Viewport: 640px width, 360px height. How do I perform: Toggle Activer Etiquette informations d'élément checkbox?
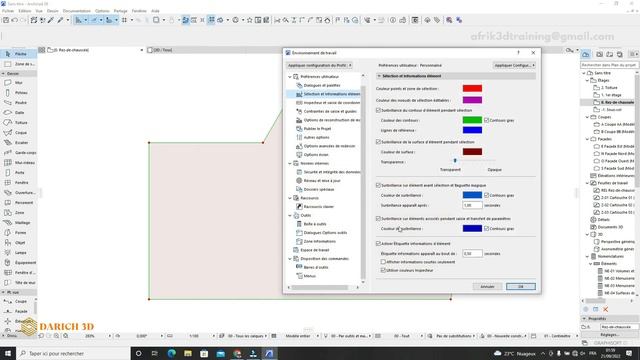tap(378, 243)
